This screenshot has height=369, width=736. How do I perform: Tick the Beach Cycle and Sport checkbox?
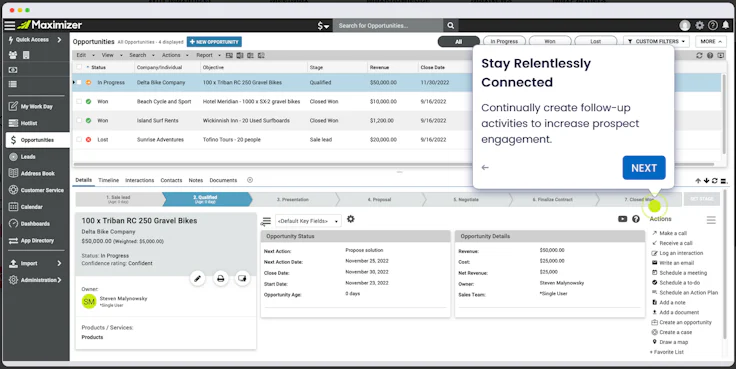coord(79,101)
